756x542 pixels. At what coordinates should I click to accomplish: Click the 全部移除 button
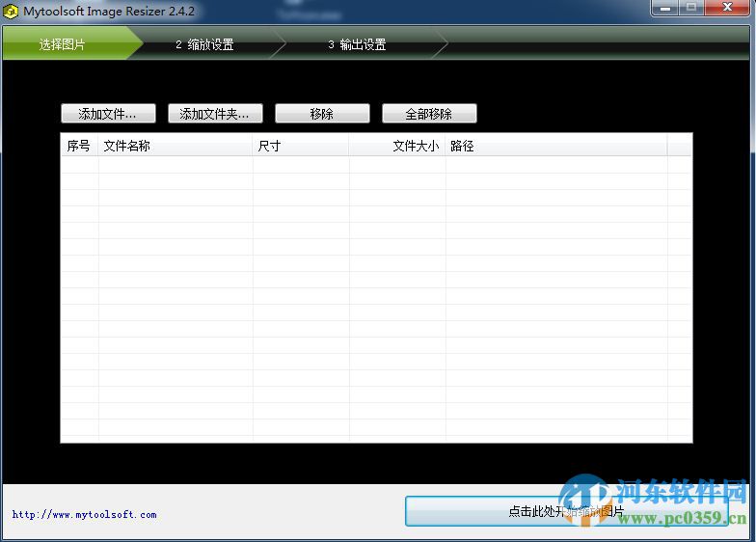pos(429,114)
